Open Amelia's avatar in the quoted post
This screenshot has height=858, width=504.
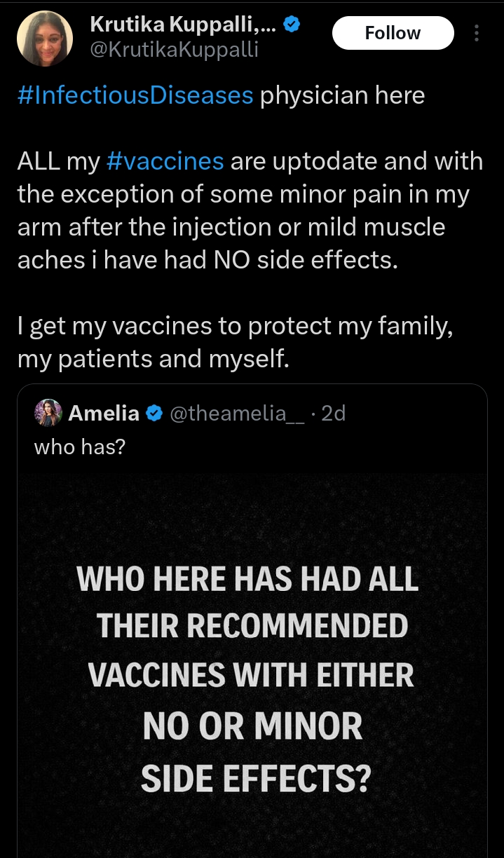point(49,414)
